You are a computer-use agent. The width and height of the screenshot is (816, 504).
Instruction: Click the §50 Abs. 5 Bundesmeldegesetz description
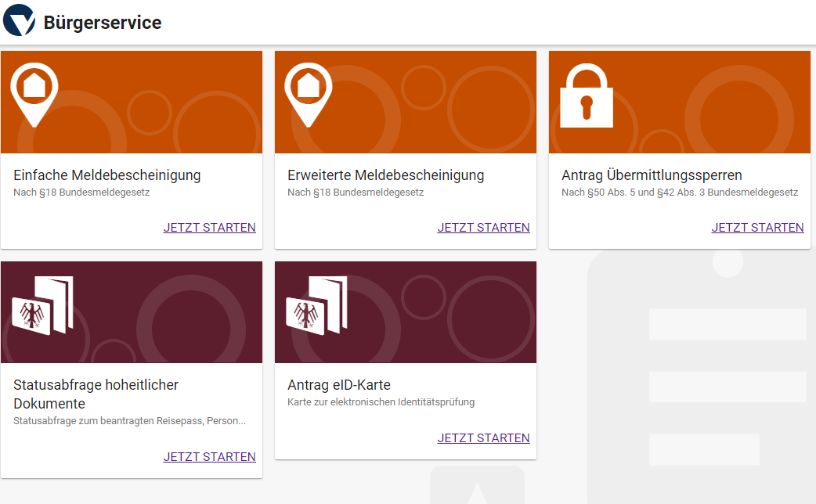click(680, 193)
